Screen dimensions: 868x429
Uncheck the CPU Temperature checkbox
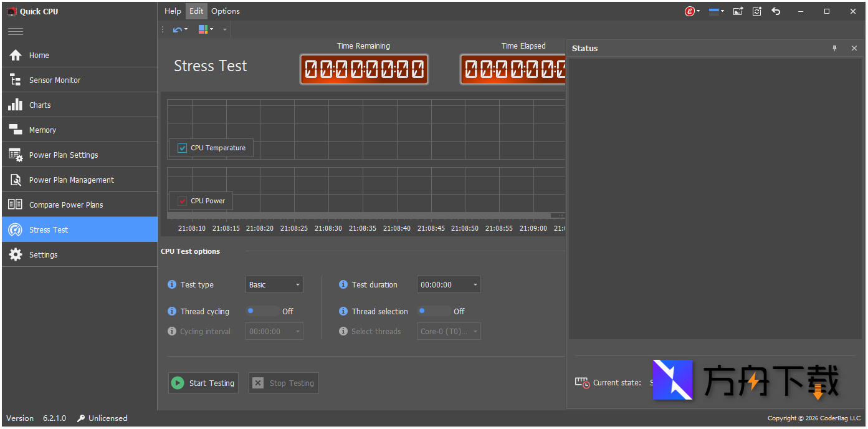click(183, 148)
